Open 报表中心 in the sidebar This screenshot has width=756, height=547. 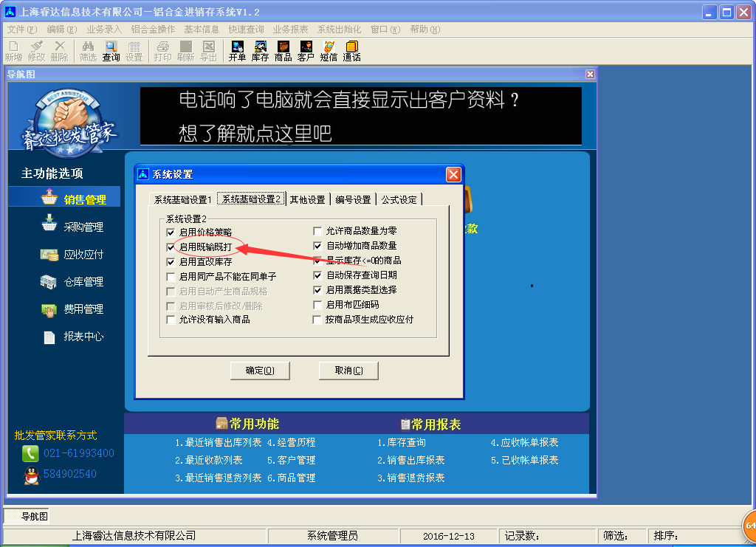(x=73, y=337)
